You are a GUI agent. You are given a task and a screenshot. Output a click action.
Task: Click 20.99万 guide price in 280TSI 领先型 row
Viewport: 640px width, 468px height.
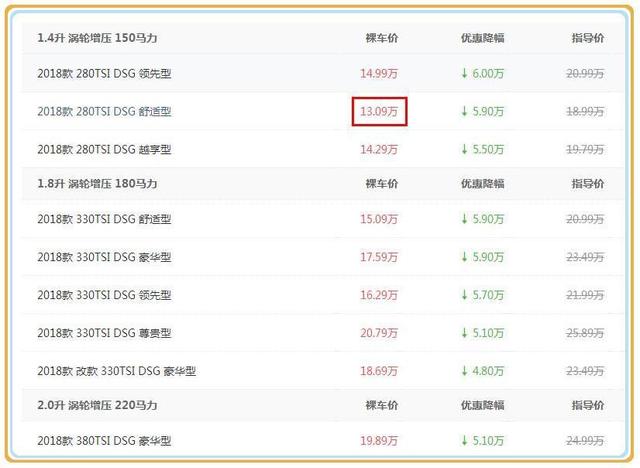coord(585,73)
